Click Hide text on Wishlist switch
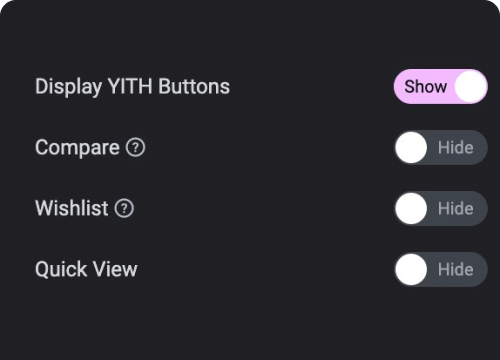Viewport: 500px width, 360px height. coord(456,208)
